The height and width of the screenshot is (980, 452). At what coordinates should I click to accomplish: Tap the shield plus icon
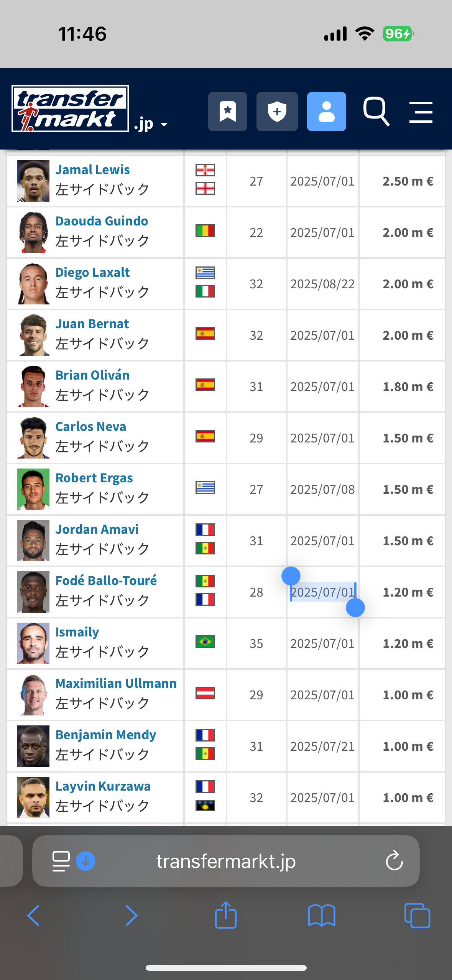coord(277,112)
